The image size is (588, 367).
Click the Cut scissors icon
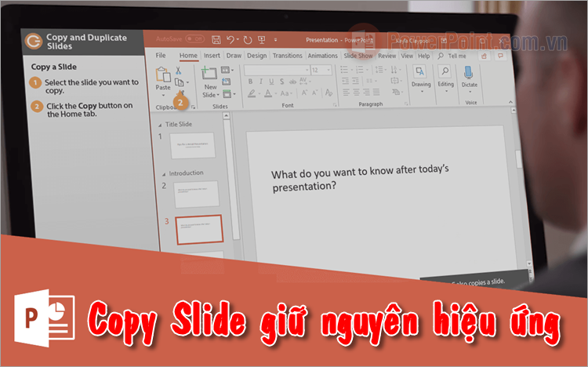click(179, 70)
